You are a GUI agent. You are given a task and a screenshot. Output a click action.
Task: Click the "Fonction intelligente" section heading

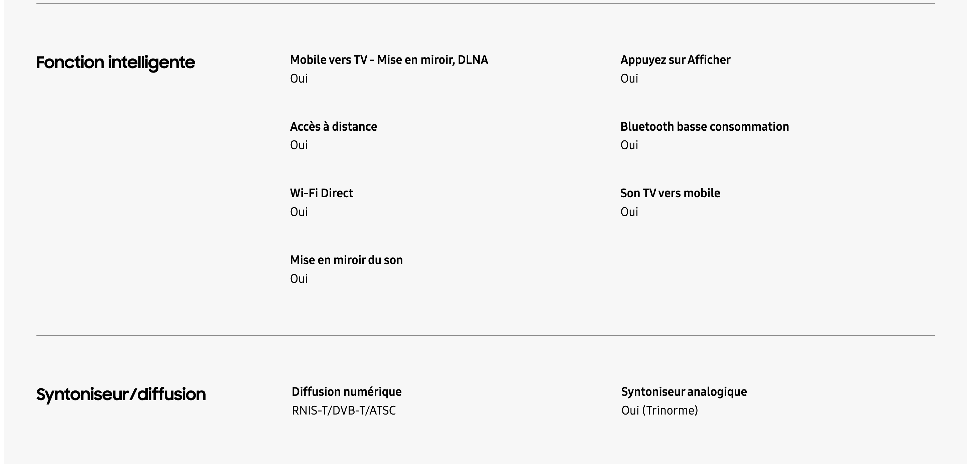point(115,63)
